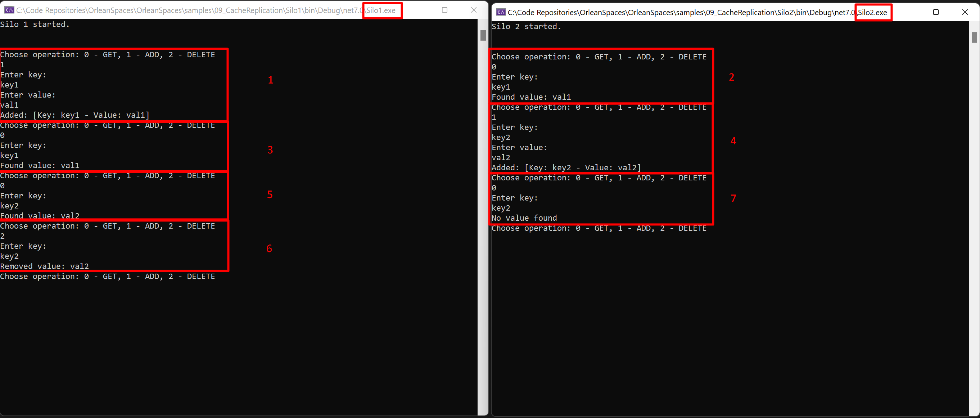Click 'Silo 2 started.' text
The image size is (980, 418).
click(526, 27)
